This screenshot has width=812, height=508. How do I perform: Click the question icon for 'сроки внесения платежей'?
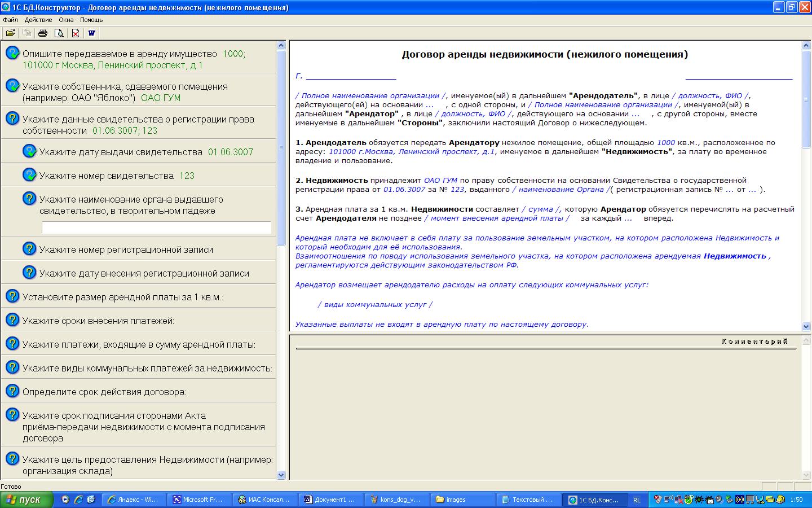click(x=12, y=319)
